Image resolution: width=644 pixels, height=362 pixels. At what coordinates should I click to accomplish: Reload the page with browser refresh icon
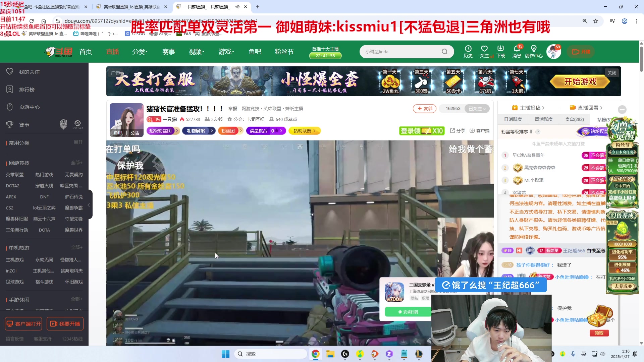click(32, 21)
